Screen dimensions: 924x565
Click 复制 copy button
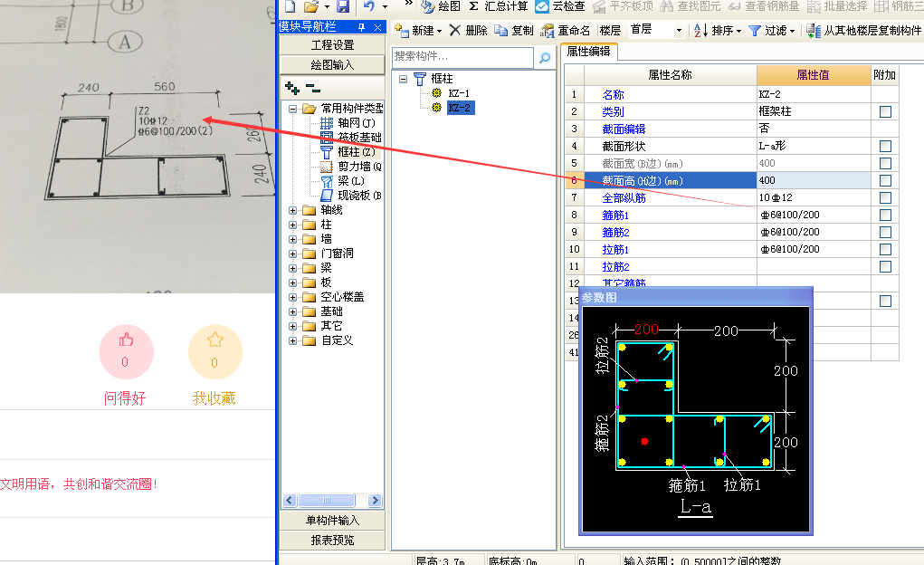[x=514, y=31]
